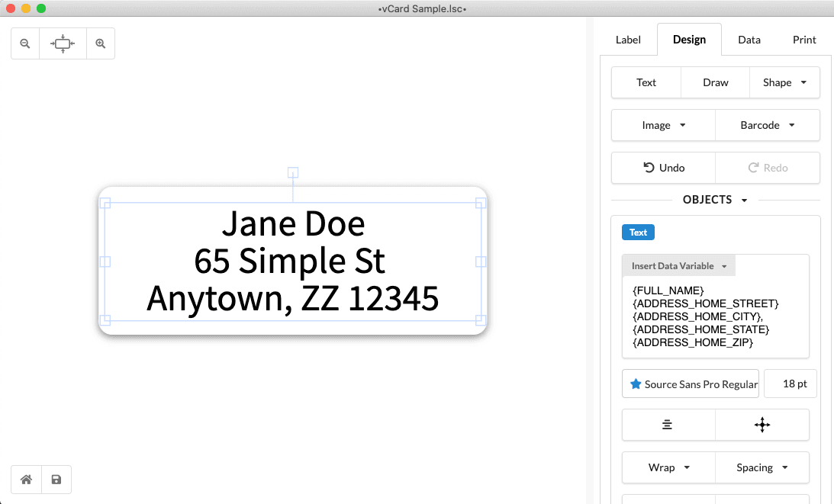Open the Data tab
Image resolution: width=834 pixels, height=504 pixels.
749,40
